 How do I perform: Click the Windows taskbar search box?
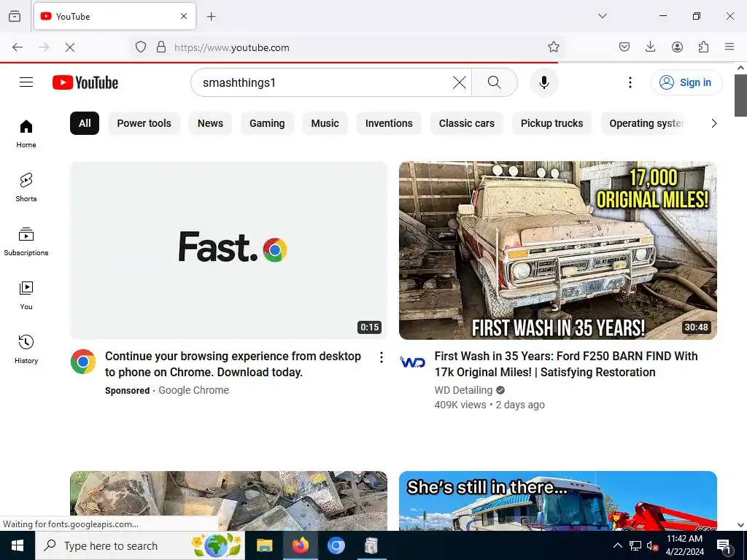140,545
